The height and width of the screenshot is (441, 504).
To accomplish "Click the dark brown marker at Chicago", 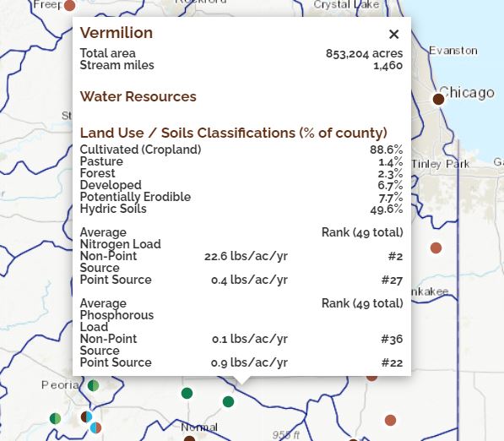I will coord(438,99).
